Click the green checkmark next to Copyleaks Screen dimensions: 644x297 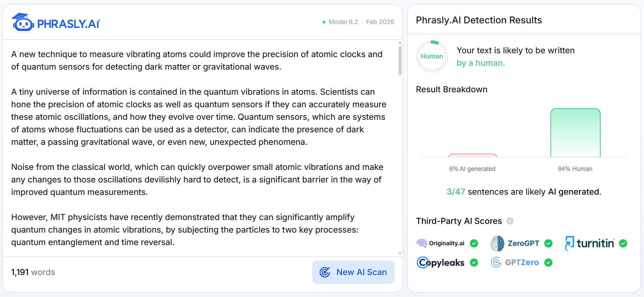474,263
